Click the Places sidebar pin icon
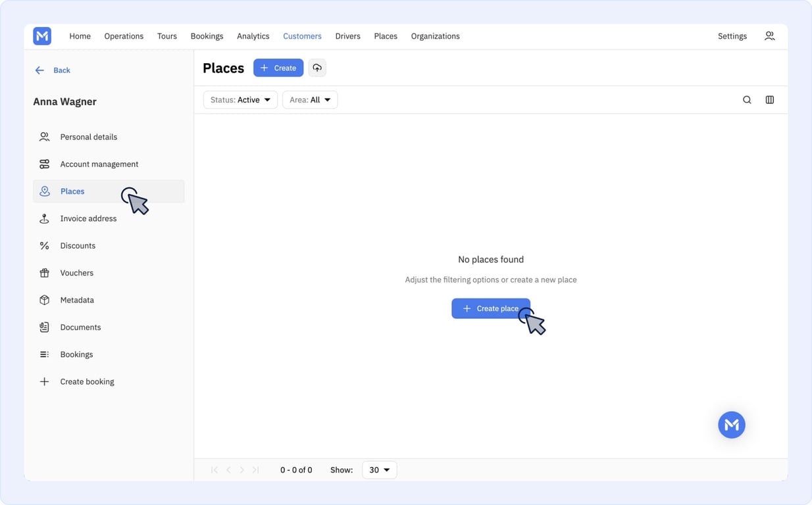This screenshot has width=812, height=505. (44, 191)
